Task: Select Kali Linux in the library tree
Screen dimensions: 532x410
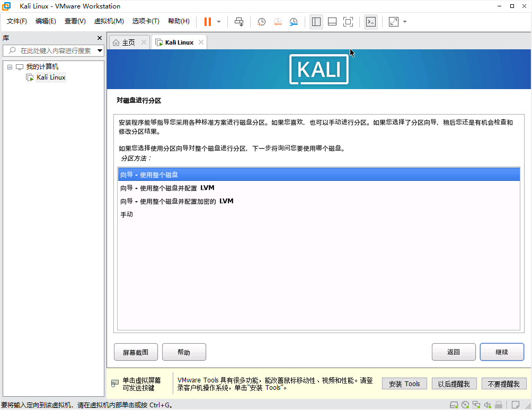Action: [x=50, y=77]
